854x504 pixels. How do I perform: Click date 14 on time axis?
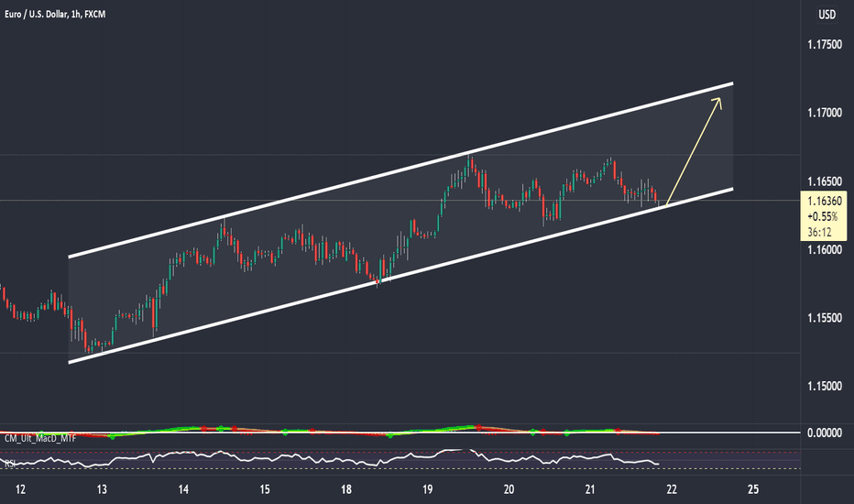point(183,489)
